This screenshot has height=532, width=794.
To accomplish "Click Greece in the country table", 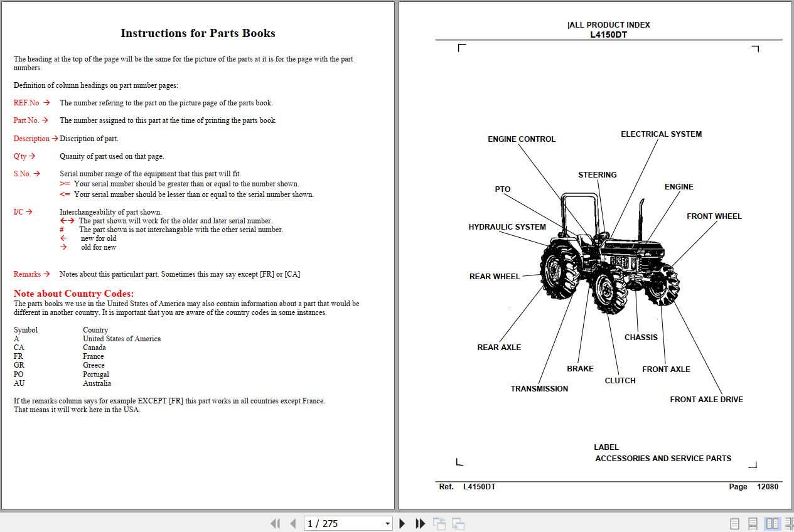I will 94,365.
